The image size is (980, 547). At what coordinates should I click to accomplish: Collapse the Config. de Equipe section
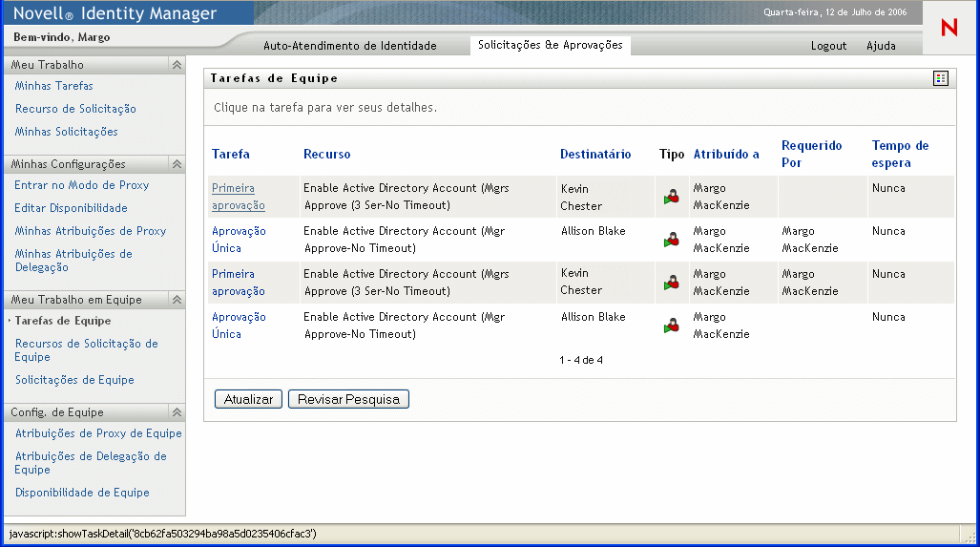(177, 412)
